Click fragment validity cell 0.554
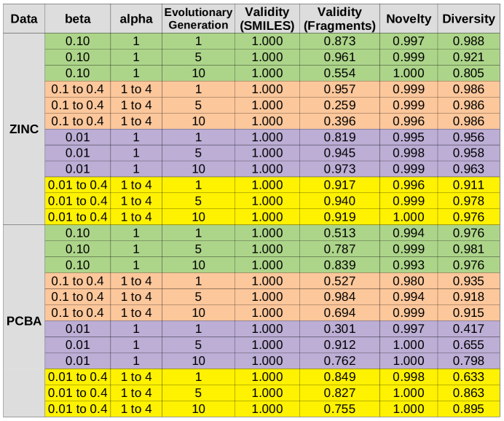 coord(339,74)
